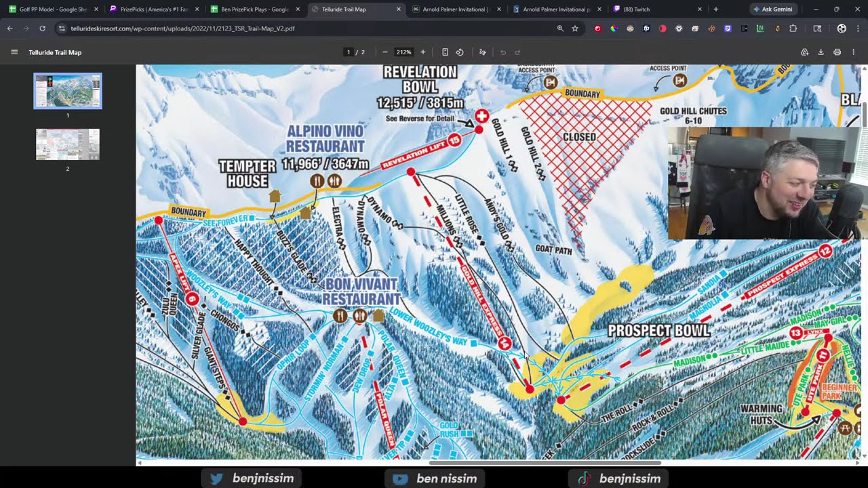Select the PDF draw annotation tool
The width and height of the screenshot is (868, 488).
coord(483,52)
